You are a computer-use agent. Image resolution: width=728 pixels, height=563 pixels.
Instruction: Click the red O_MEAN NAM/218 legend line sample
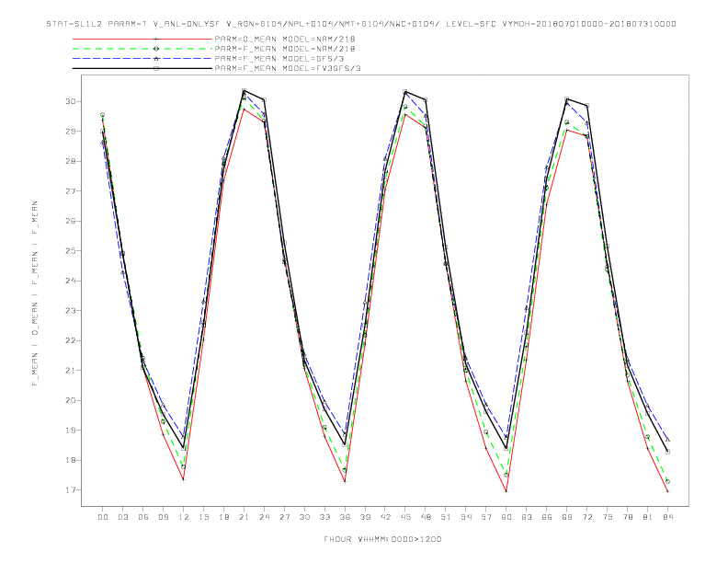coord(142,39)
